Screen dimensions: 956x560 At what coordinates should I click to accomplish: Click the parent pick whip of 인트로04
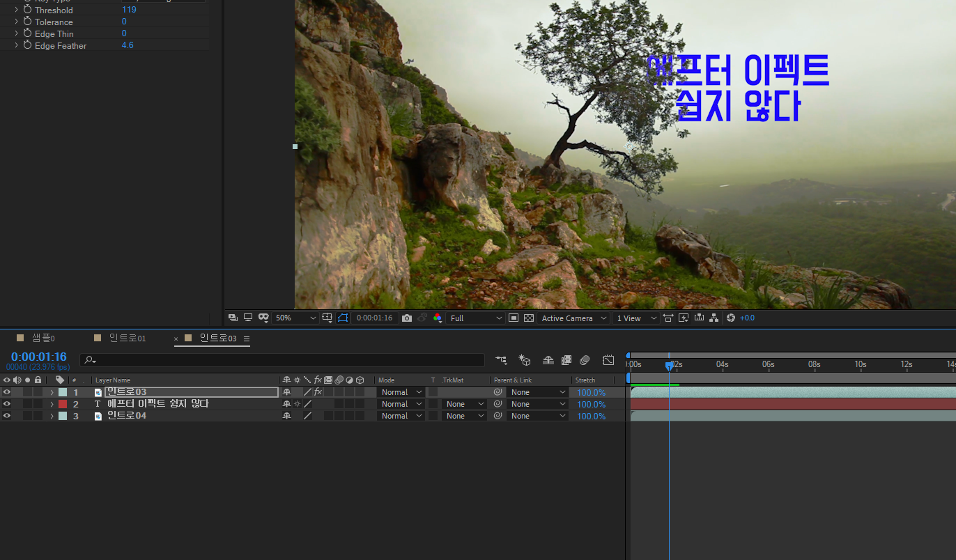498,416
